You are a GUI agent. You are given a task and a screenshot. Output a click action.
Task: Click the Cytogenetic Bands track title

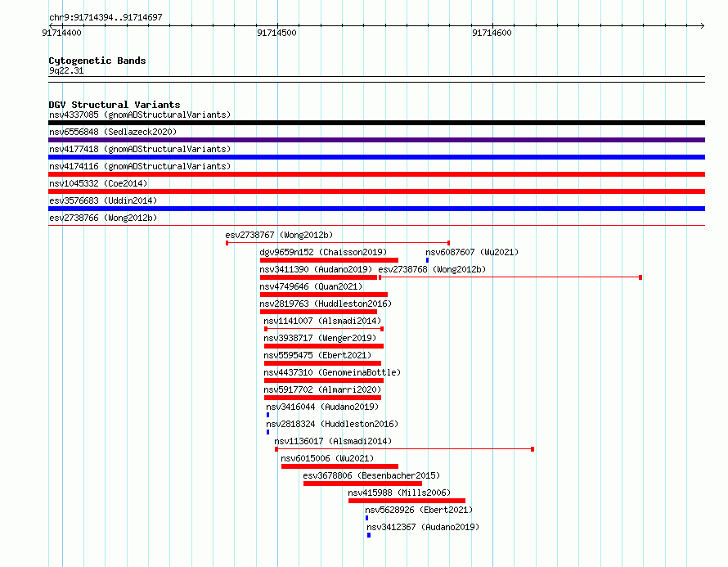coord(97,61)
